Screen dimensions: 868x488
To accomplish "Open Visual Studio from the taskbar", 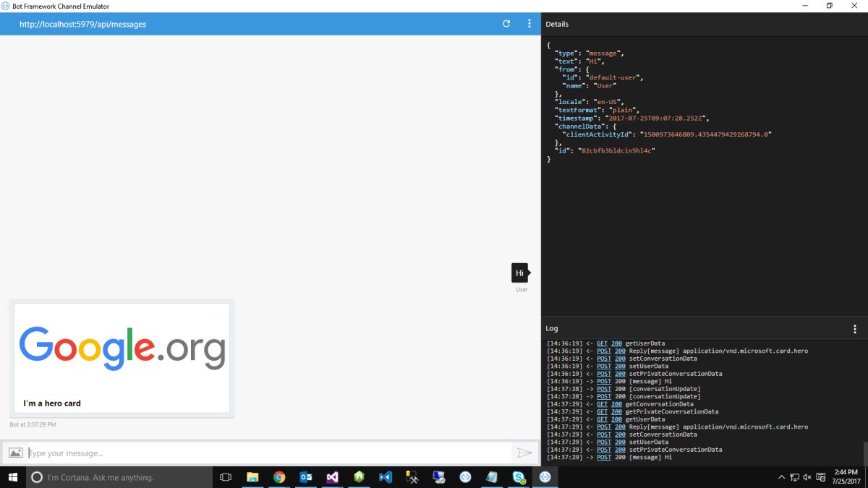I will (x=333, y=477).
